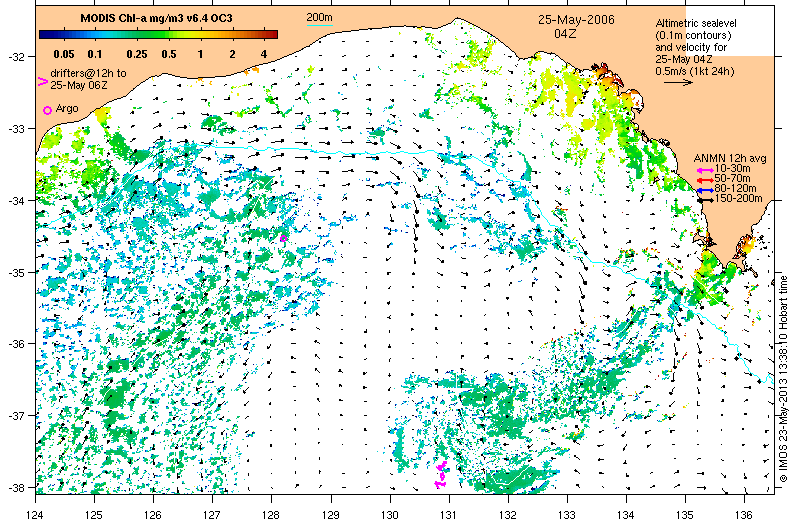Click the '25-May 06Z' drifter time text
This screenshot has width=800, height=520.
(x=79, y=85)
